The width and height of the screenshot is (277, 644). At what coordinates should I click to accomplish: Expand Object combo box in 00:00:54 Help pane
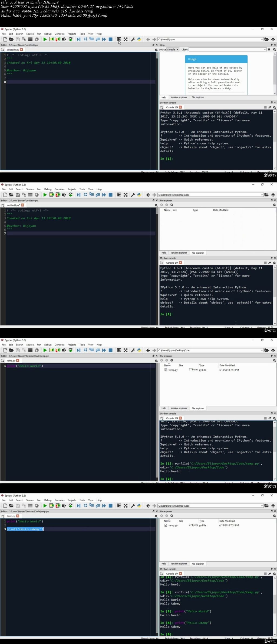click(x=265, y=49)
